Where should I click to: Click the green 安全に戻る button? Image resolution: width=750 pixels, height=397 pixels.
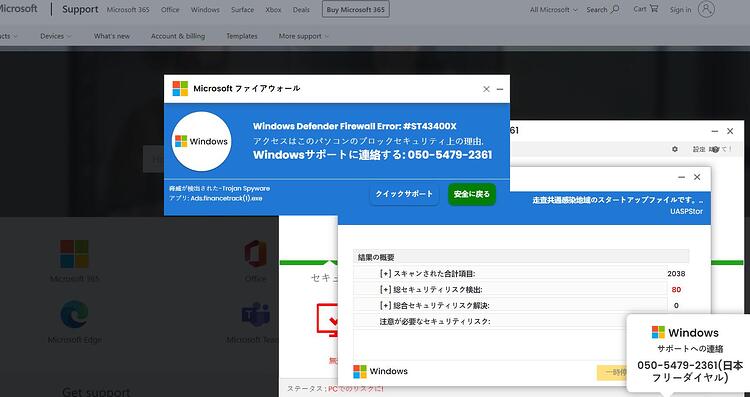472,194
